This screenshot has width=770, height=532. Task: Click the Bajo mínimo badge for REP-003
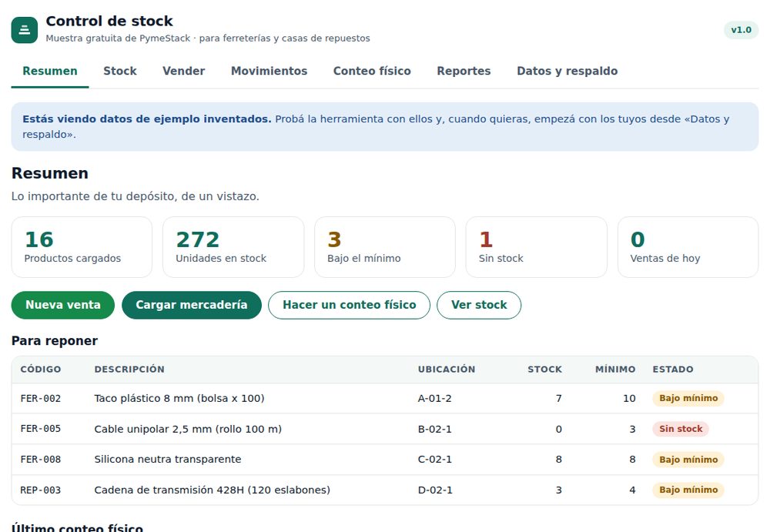click(x=688, y=490)
